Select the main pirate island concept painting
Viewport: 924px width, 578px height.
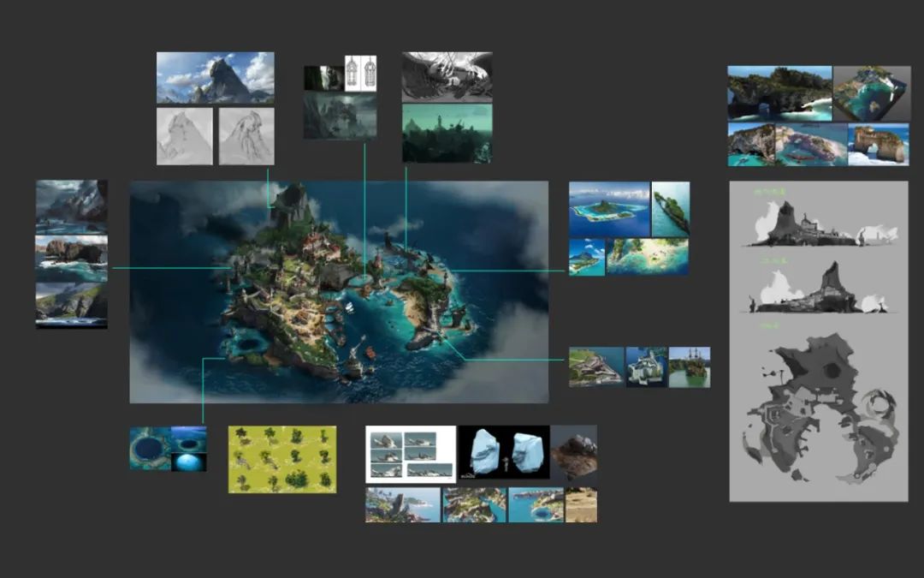click(339, 292)
